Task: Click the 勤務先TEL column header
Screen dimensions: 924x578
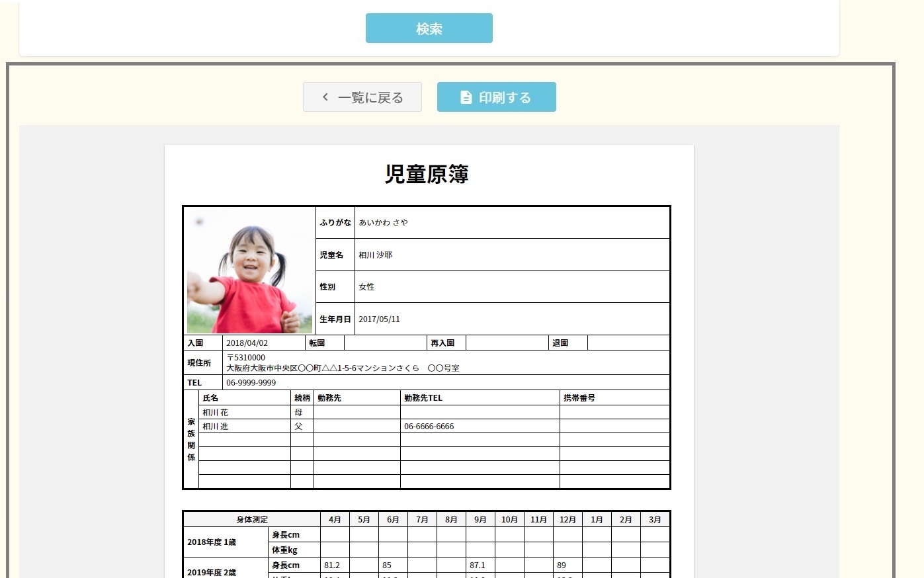Action: [423, 397]
